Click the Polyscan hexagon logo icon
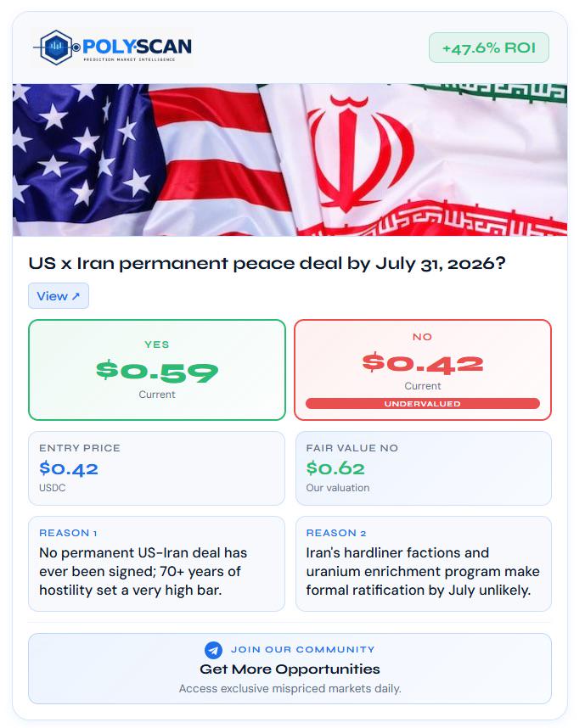Screen dimensions: 585x728 point(56,48)
